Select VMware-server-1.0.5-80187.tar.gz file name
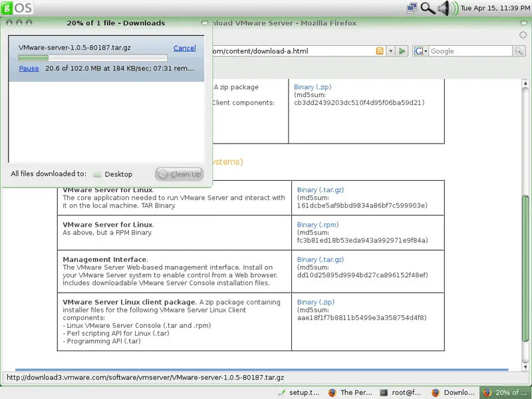Viewport: 532px width, 399px height. tap(74, 47)
